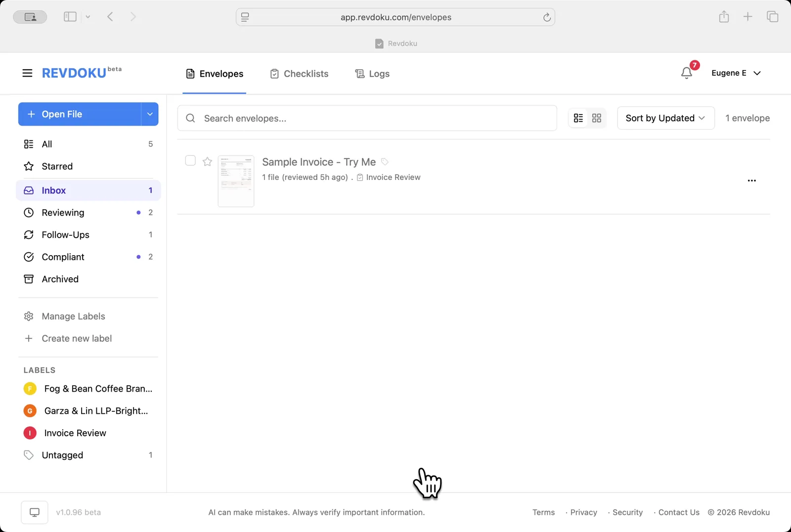The image size is (791, 532).
Task: Open notifications via the bell icon
Action: [x=687, y=73]
